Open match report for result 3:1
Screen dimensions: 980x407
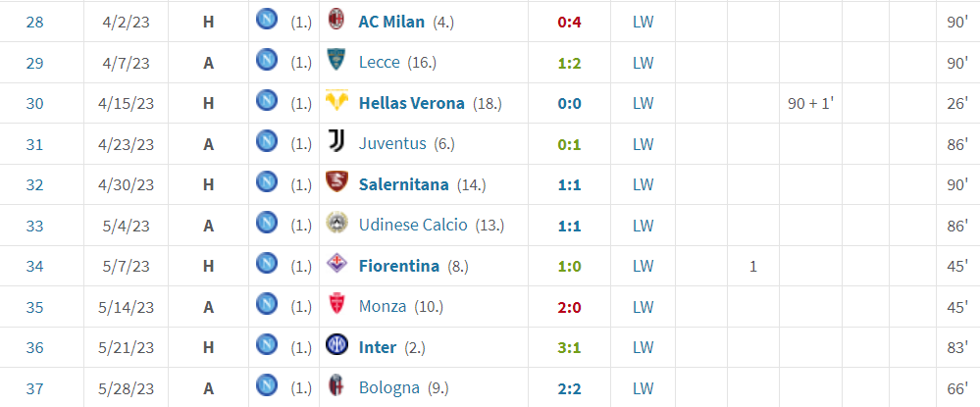[569, 347]
